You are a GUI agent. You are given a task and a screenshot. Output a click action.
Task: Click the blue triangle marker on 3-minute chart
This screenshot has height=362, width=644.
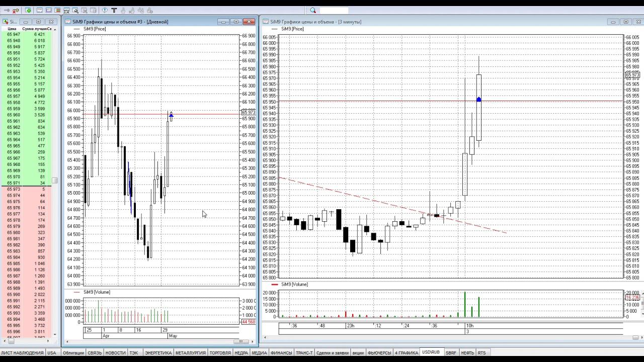tap(479, 100)
